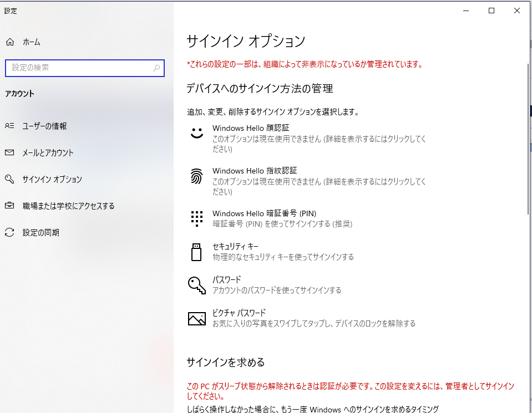
Task: Open 職場または学校にアクセスする page
Action: [69, 206]
